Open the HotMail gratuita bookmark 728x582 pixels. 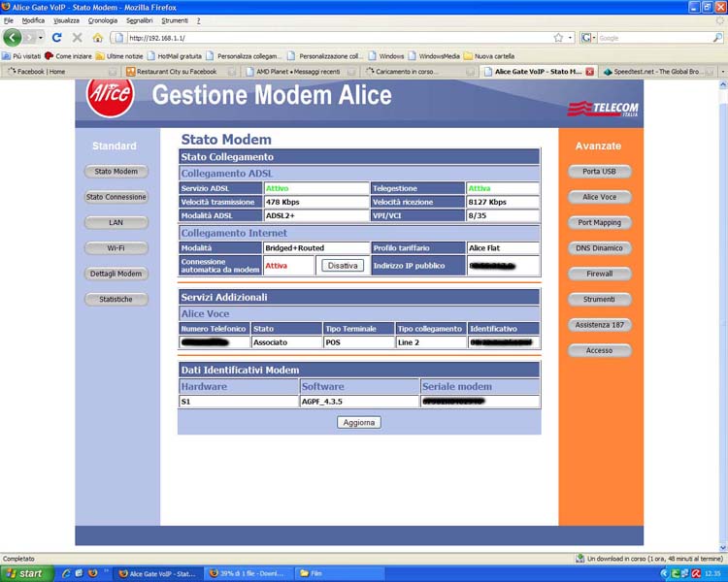click(175, 56)
